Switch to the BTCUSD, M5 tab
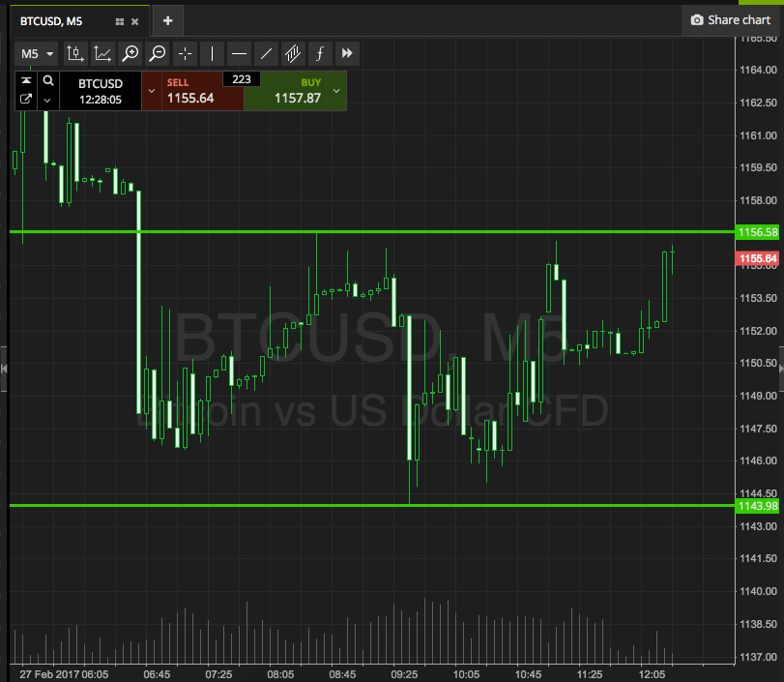 click(x=51, y=21)
